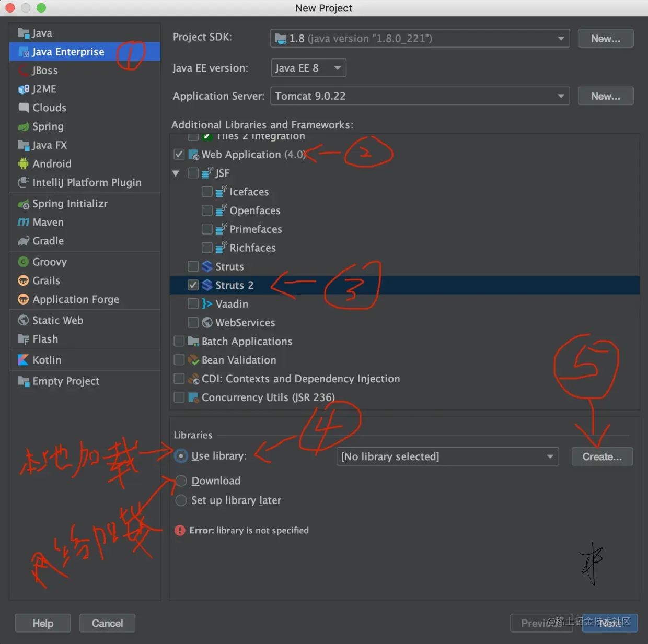
Task: Select the Spring project category
Action: [x=85, y=126]
